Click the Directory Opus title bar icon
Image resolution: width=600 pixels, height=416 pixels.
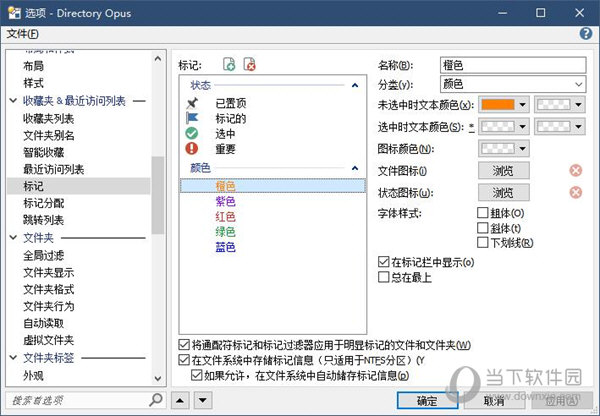[15, 13]
